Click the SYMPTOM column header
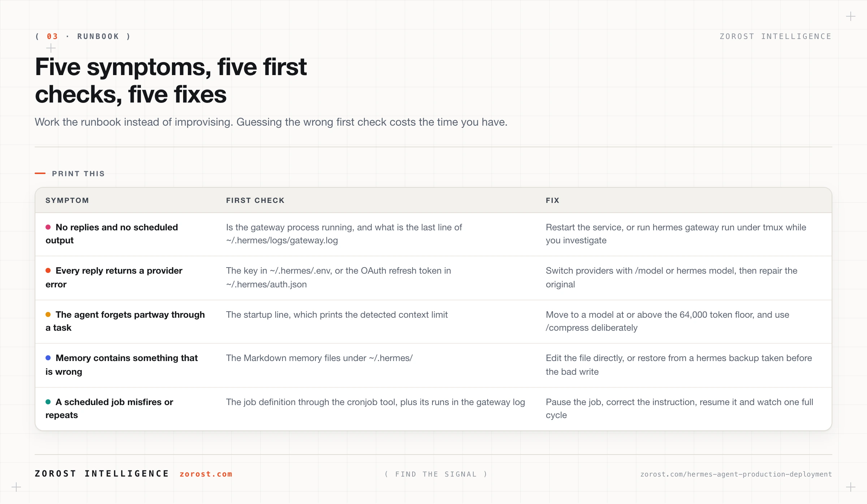Image resolution: width=867 pixels, height=504 pixels. tap(67, 200)
